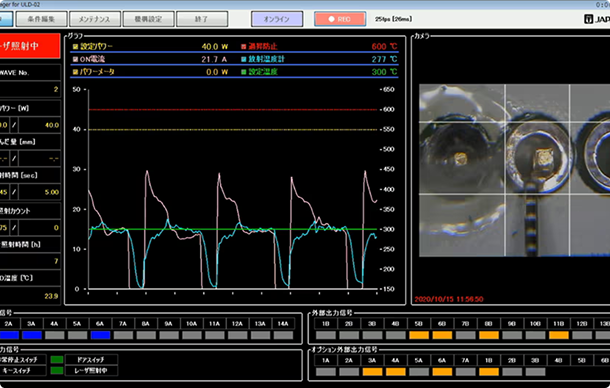Click the green indicator beside レーザ照射中 signal
The width and height of the screenshot is (610, 388).
(57, 370)
